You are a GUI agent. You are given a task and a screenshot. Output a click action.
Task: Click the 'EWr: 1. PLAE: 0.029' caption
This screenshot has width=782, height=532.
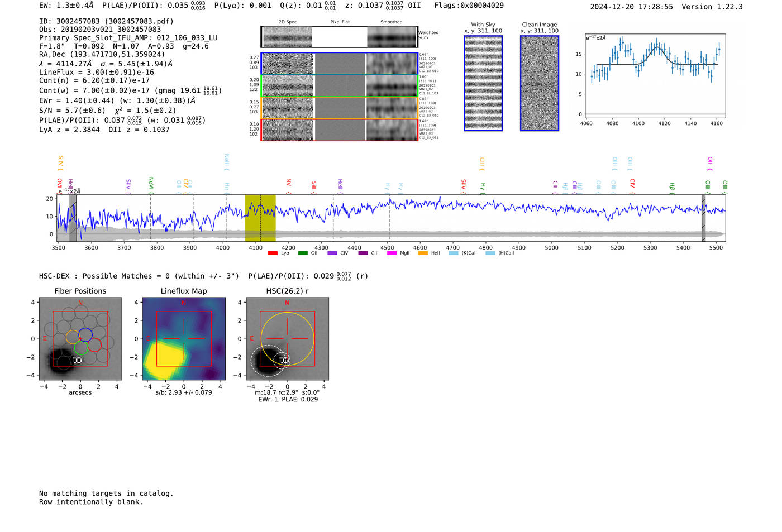coord(288,400)
